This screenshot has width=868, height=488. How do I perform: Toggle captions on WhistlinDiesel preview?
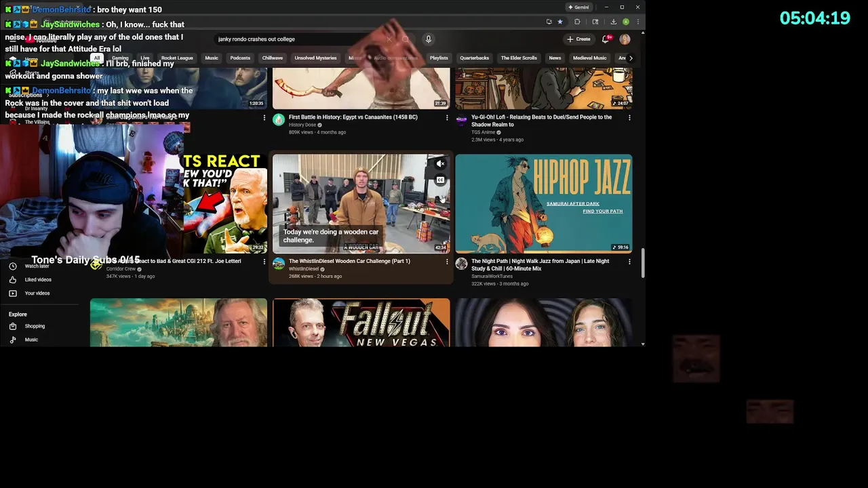click(440, 180)
